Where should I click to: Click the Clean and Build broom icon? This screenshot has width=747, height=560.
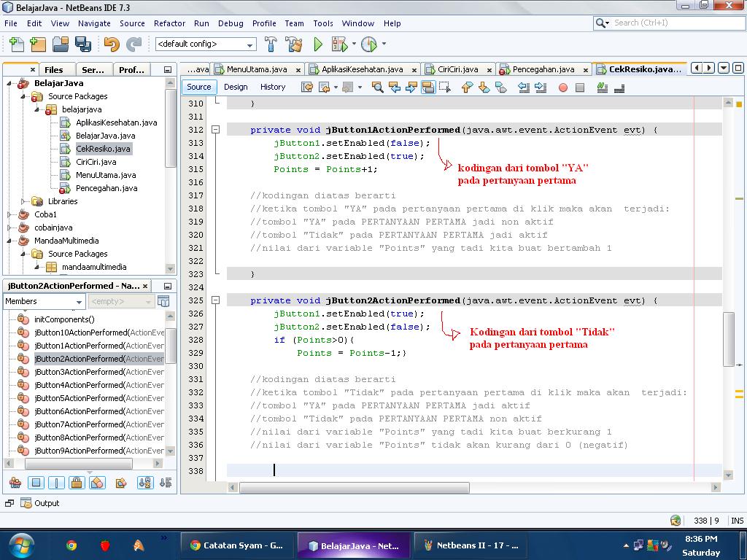click(x=294, y=44)
